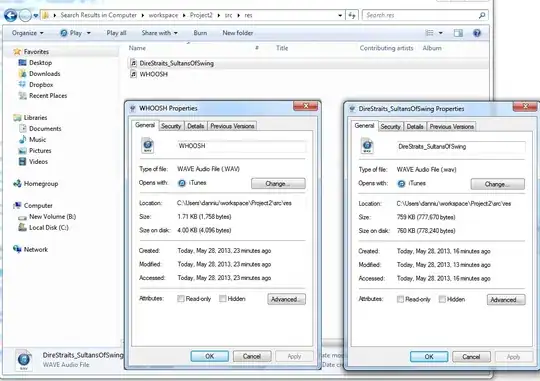Open Pictures library in navigation pane
Image resolution: width=540 pixels, height=381 pixels.
(40, 151)
